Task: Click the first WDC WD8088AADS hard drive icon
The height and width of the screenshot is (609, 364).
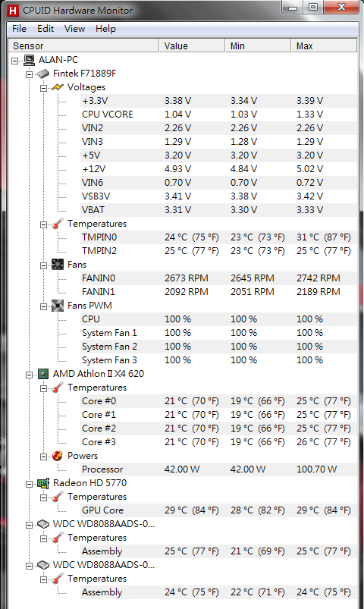Action: click(x=43, y=524)
